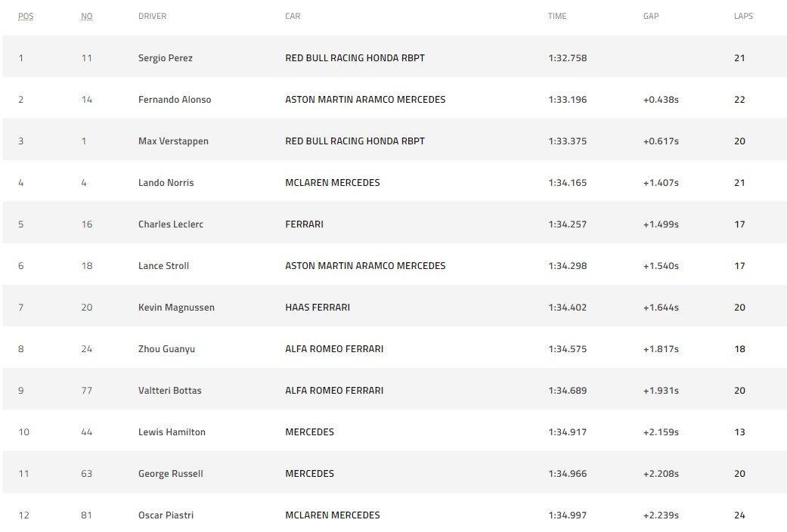
Task: Select Zhou Guanyu driver entry
Action: click(x=166, y=349)
